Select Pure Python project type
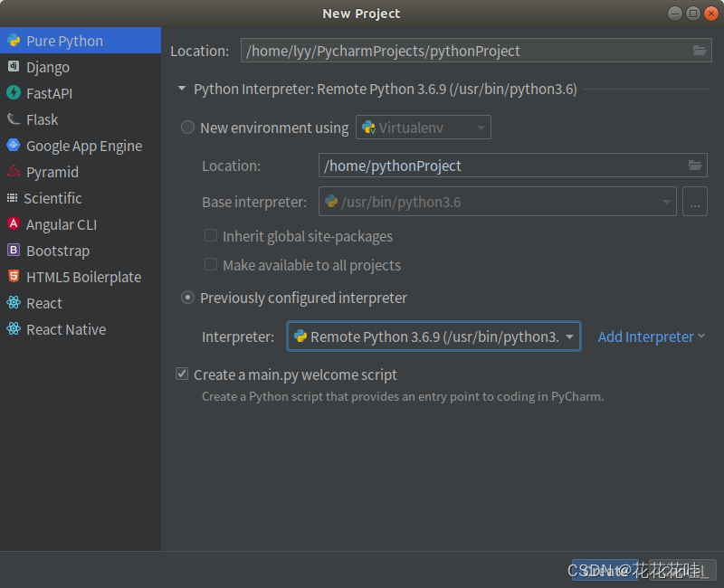Image resolution: width=724 pixels, height=588 pixels. pyautogui.click(x=81, y=41)
